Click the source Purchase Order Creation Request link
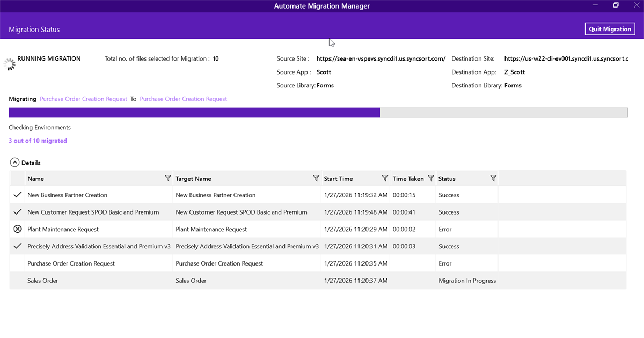Screen dimensions: 644x338 pos(83,99)
